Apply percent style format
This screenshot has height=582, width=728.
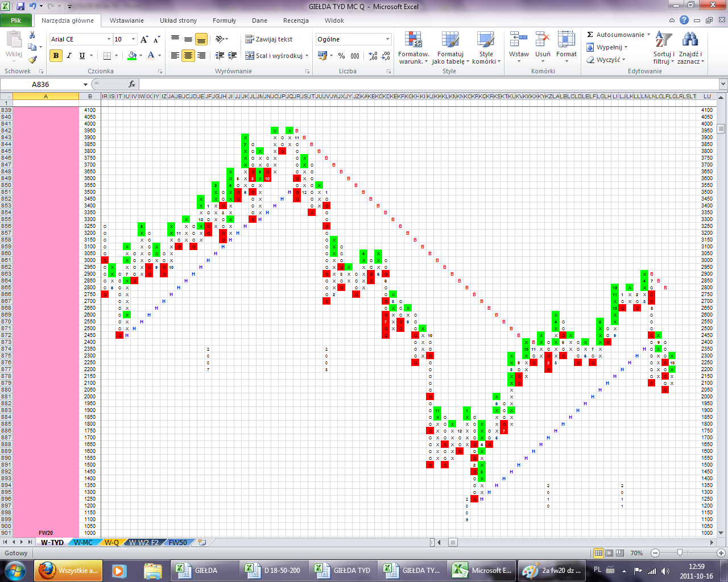341,56
